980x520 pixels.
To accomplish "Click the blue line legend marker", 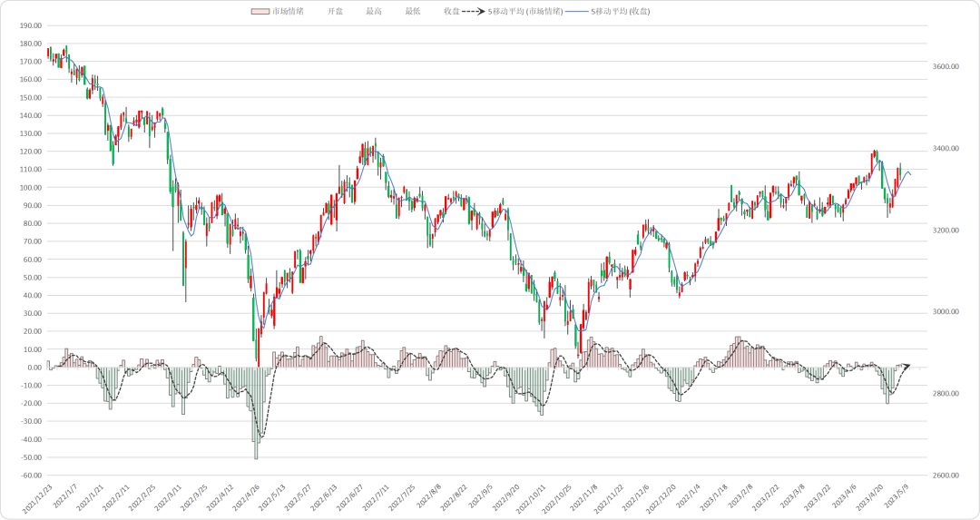I will pyautogui.click(x=577, y=11).
